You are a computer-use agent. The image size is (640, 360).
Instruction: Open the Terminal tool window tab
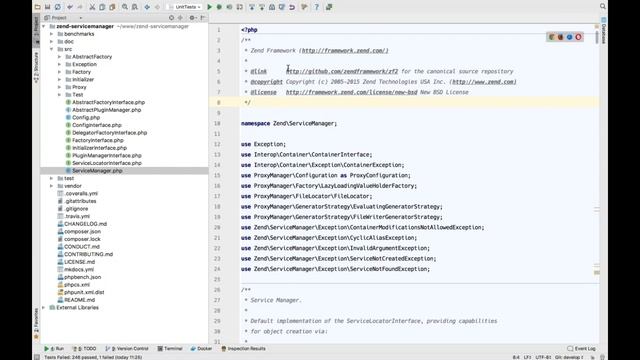click(170, 349)
